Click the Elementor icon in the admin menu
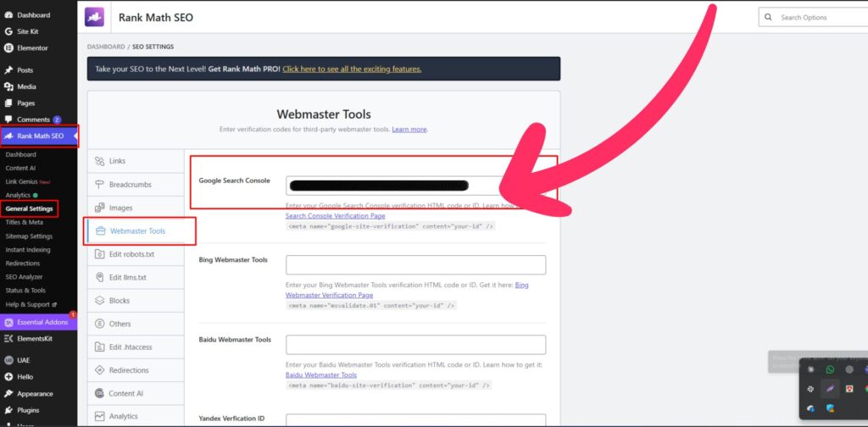Image resolution: width=868 pixels, height=427 pixels. (8, 48)
